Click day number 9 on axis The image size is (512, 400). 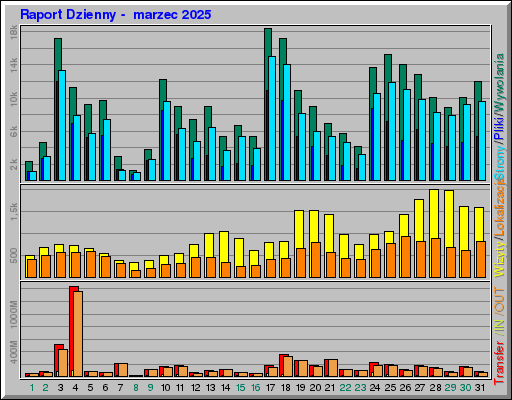pyautogui.click(x=151, y=388)
